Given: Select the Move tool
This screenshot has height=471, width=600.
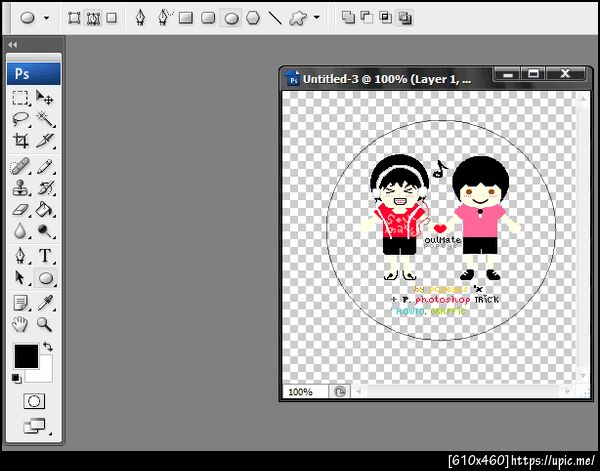Looking at the screenshot, I should pyautogui.click(x=44, y=98).
